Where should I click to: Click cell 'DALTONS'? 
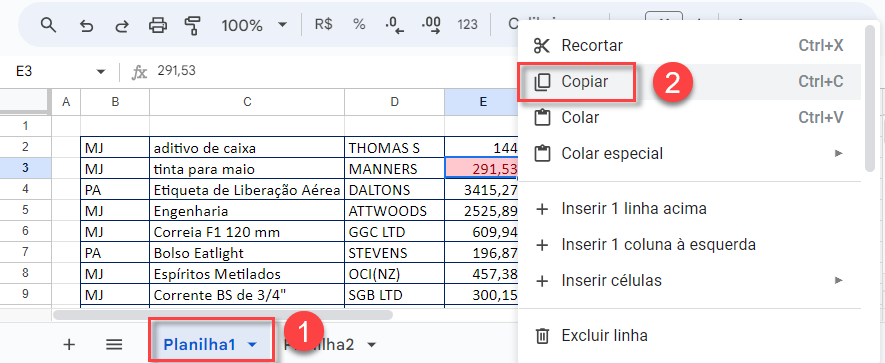395,190
